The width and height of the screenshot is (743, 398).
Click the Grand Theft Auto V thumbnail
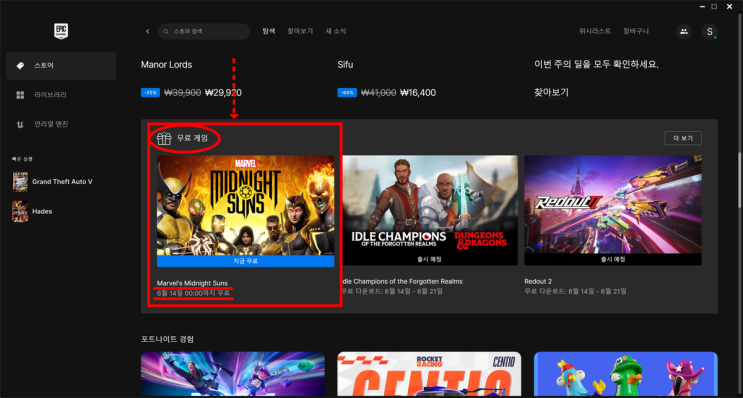(20, 181)
